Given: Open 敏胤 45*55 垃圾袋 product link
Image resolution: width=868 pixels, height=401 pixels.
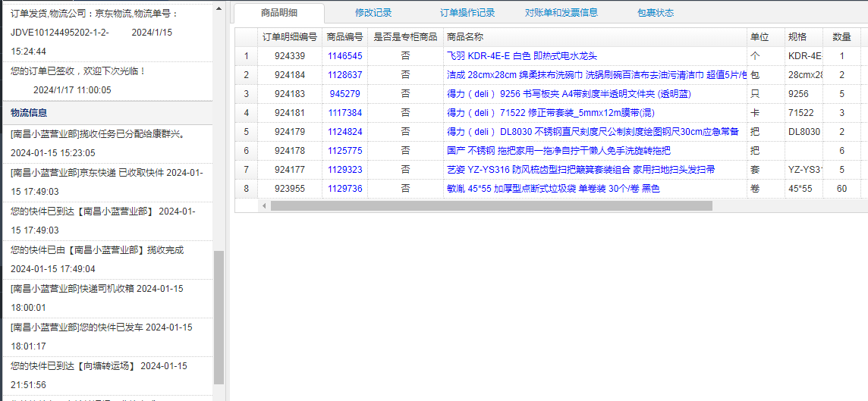Looking at the screenshot, I should [554, 189].
